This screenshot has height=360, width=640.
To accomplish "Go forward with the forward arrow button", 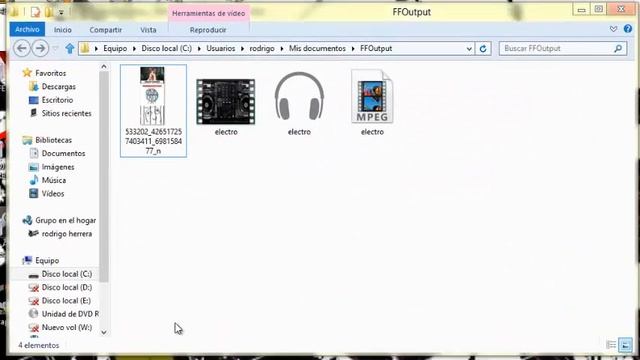I will [x=40, y=49].
